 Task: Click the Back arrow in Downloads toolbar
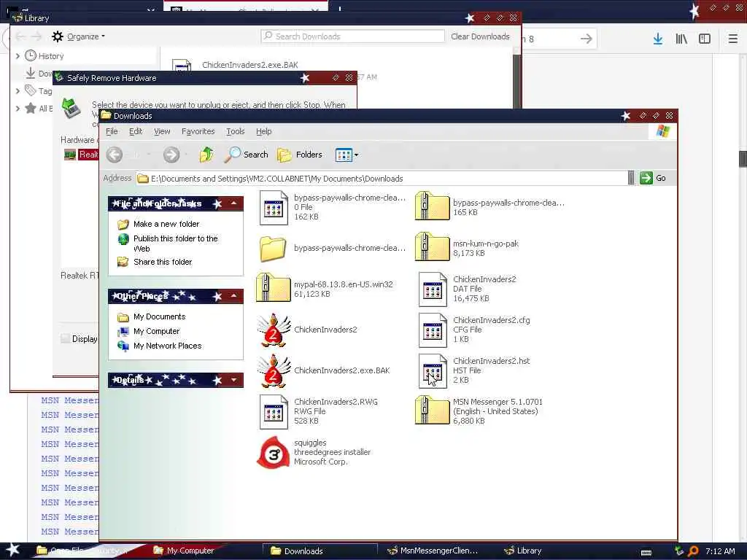pyautogui.click(x=115, y=155)
